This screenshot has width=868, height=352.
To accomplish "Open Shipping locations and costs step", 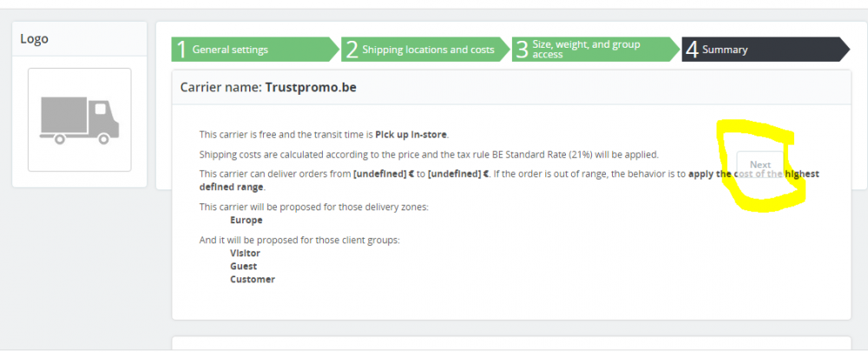I will 428,50.
